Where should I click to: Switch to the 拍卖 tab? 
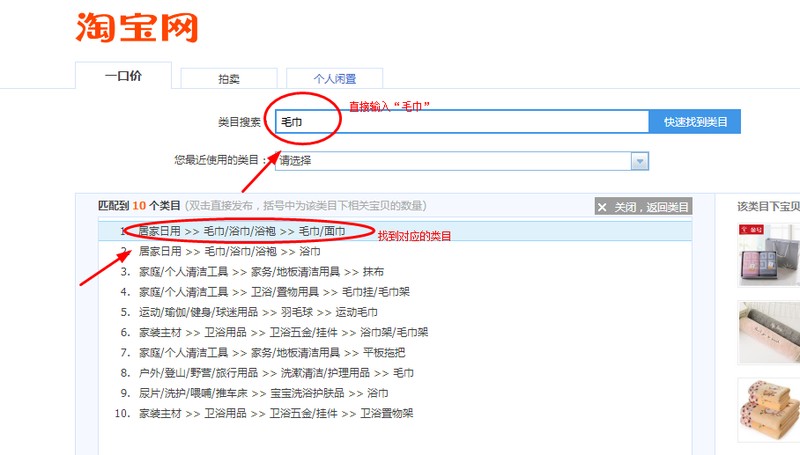tap(229, 79)
